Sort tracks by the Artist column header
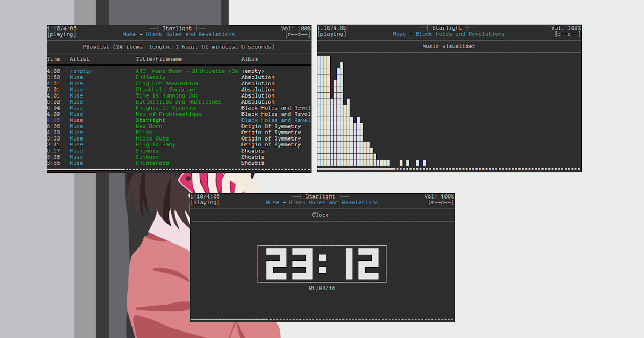The width and height of the screenshot is (644, 338). tap(79, 59)
